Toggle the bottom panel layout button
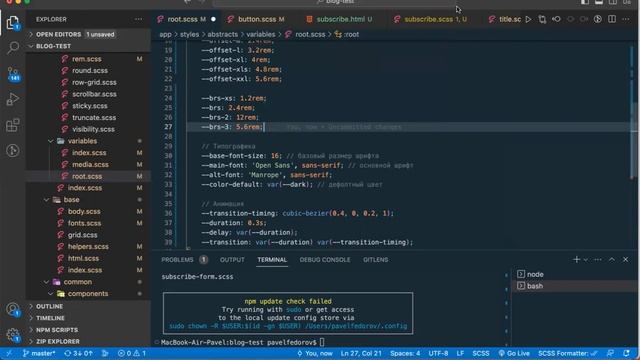The height and width of the screenshot is (360, 640). click(599, 2)
